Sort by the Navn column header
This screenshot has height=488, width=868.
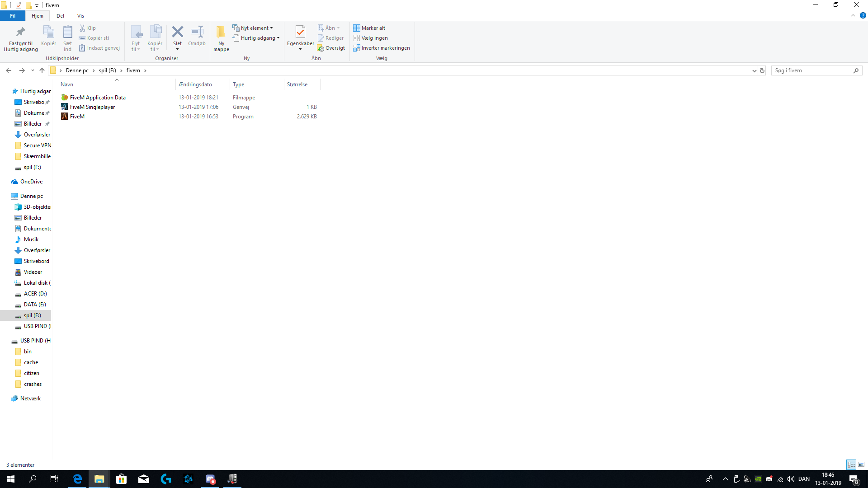(117, 84)
